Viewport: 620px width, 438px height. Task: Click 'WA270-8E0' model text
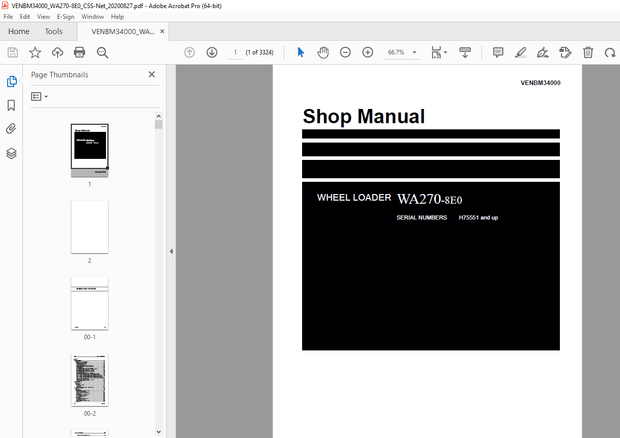coord(429,199)
